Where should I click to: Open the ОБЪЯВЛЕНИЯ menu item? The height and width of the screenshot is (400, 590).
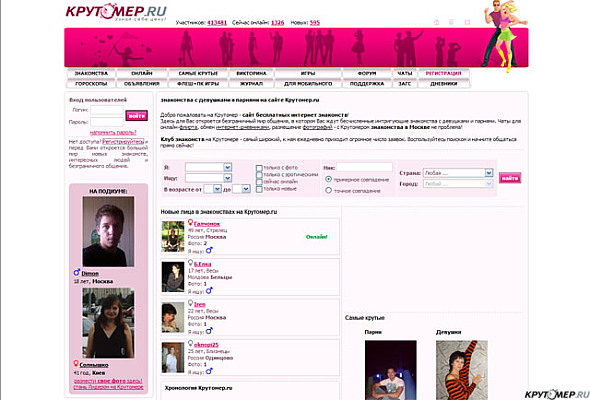(x=142, y=84)
